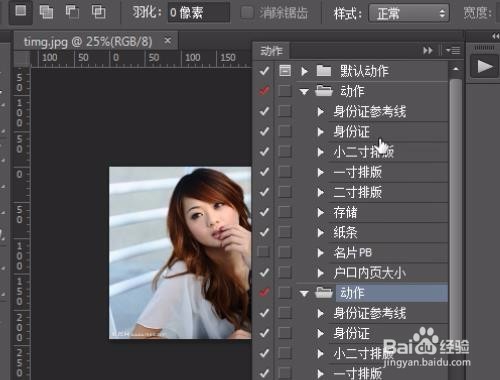Select the 户口内页大小 action row
Image resolution: width=500 pixels, height=380 pixels.
(x=388, y=273)
